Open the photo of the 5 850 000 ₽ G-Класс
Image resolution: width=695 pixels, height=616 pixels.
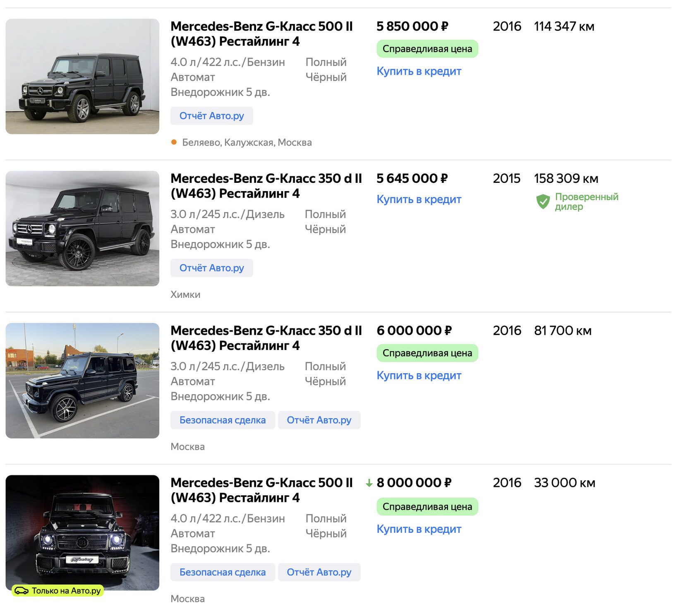[x=82, y=77]
